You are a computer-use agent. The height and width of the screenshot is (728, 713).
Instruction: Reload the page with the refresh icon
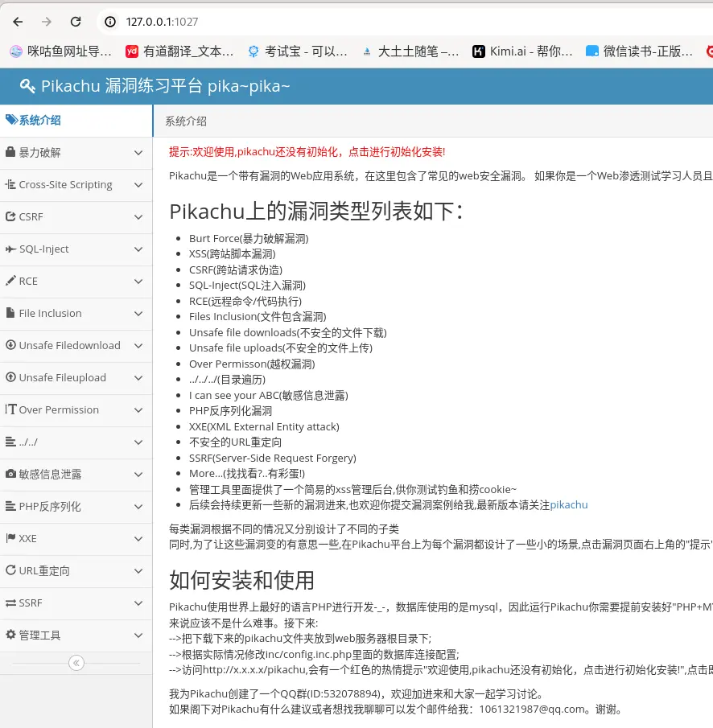coord(76,22)
